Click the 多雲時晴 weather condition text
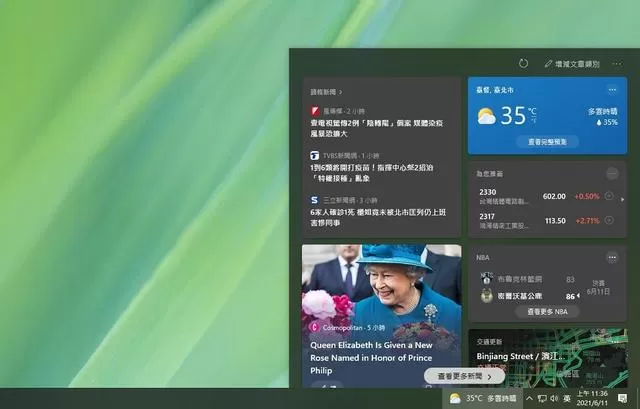Viewport: 640px width, 409px height. [602, 111]
